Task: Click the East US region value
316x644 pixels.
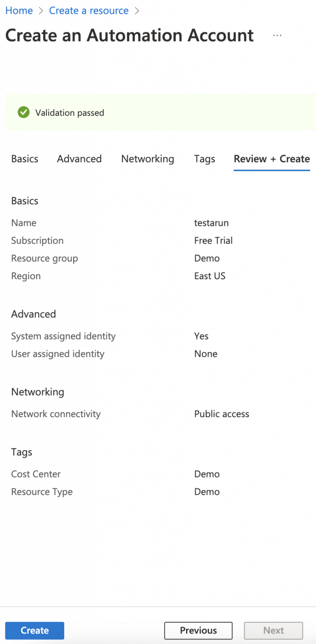Action: 210,276
